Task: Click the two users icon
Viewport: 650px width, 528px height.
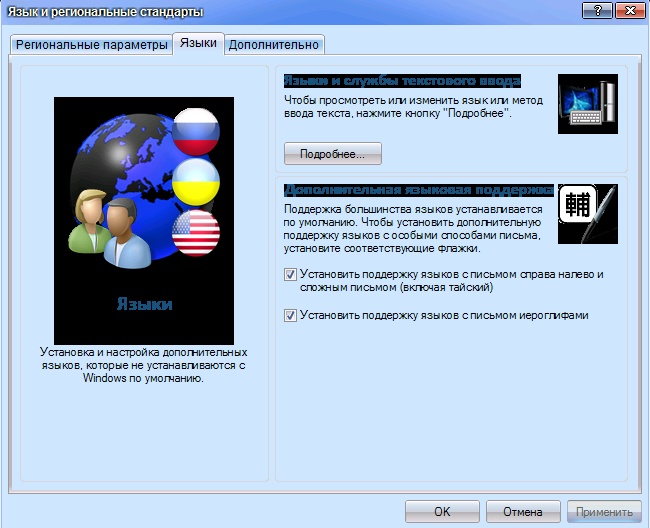Action: [x=103, y=226]
